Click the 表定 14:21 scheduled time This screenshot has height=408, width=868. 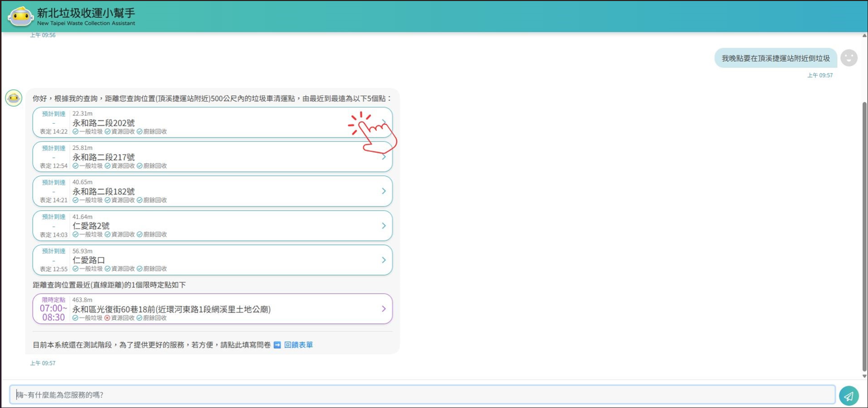click(x=54, y=200)
